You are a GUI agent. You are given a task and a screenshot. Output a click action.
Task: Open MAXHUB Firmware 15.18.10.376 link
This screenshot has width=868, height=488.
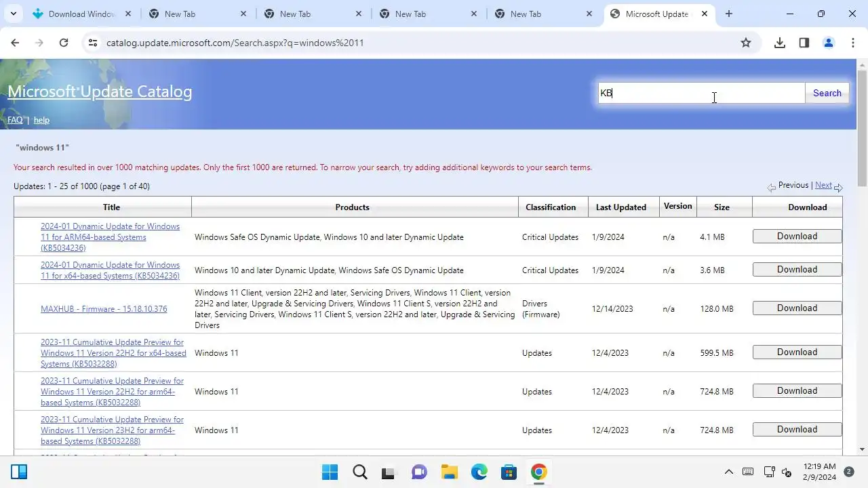point(104,309)
